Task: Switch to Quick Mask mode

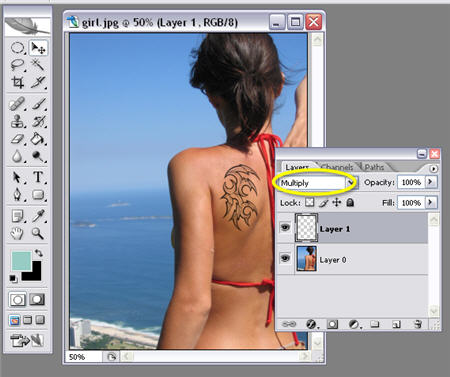Action: click(x=37, y=300)
